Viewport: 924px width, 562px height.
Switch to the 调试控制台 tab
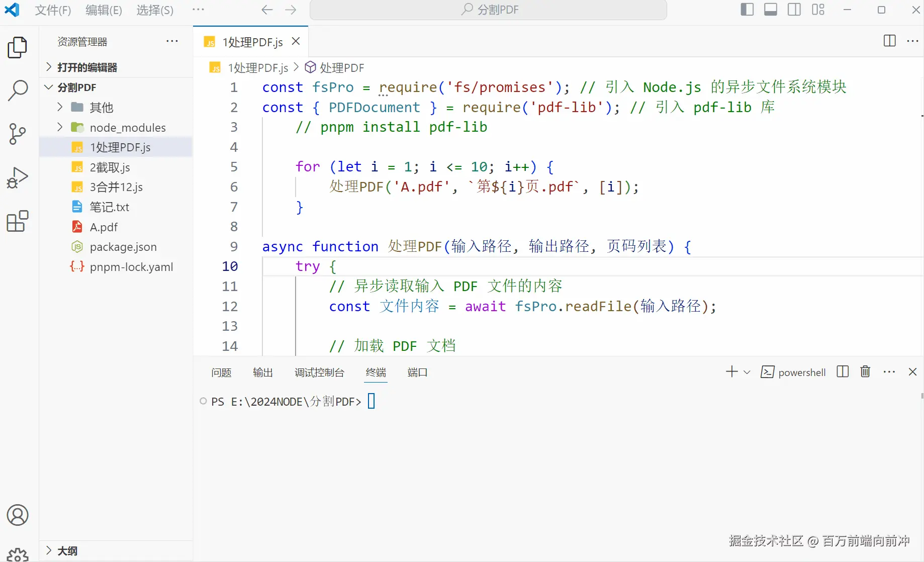(319, 372)
